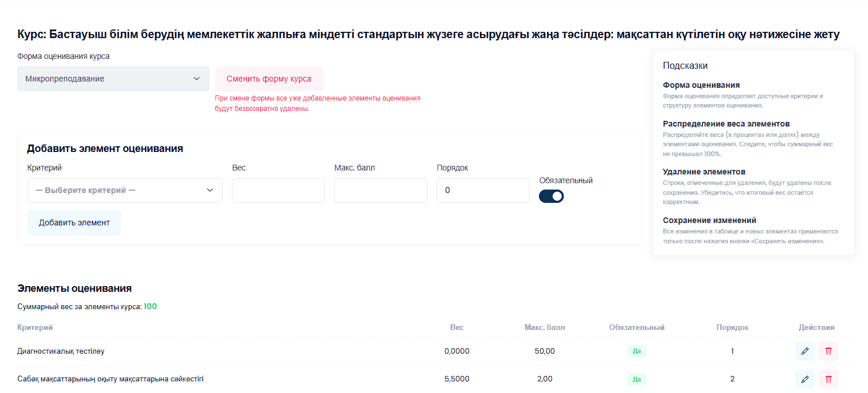The image size is (868, 393).
Task: Disable the Обязательный toggle
Action: point(551,196)
